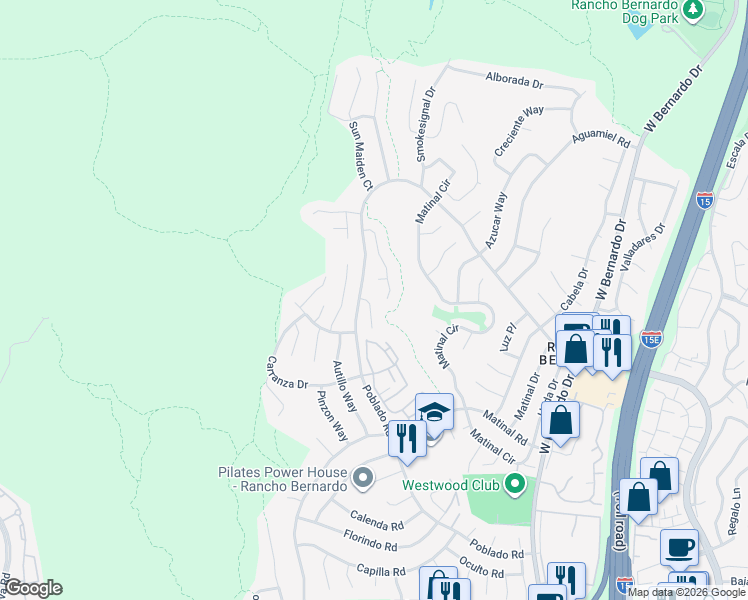Viewport: 748px width, 600px height.
Task: Click the Westwood Club label text
Action: [450, 486]
